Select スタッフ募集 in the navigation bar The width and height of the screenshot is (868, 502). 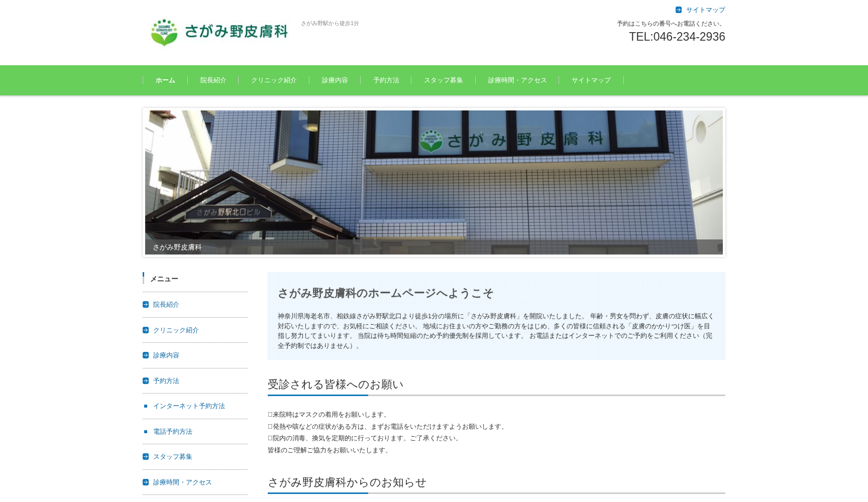coord(443,80)
